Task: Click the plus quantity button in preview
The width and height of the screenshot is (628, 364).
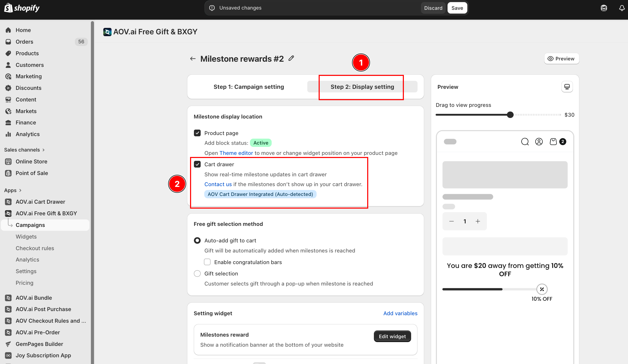Action: pyautogui.click(x=478, y=221)
